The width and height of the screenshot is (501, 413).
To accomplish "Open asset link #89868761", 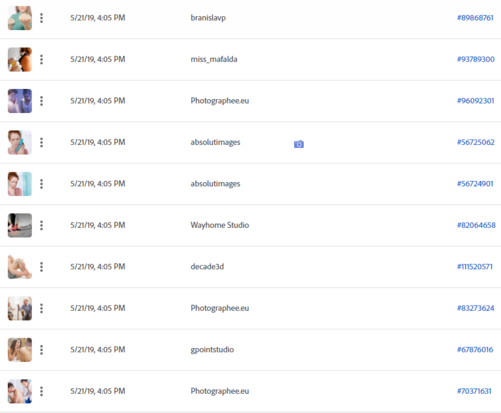I will [x=475, y=18].
